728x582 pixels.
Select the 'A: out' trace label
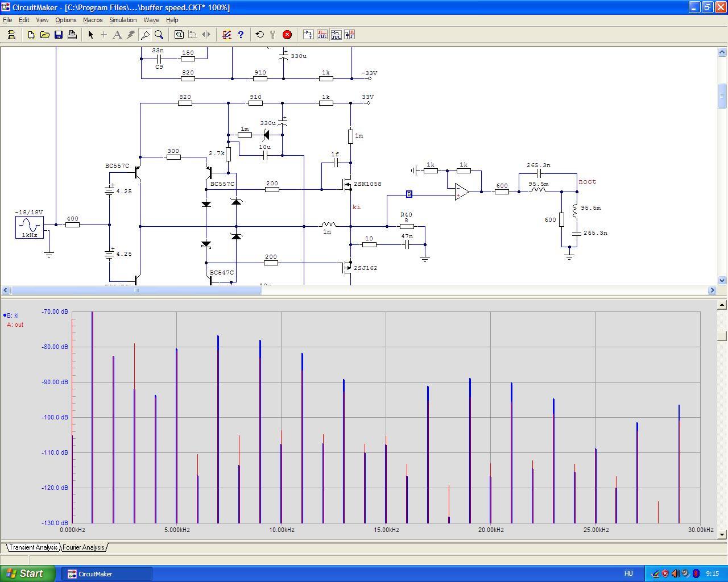[x=15, y=325]
